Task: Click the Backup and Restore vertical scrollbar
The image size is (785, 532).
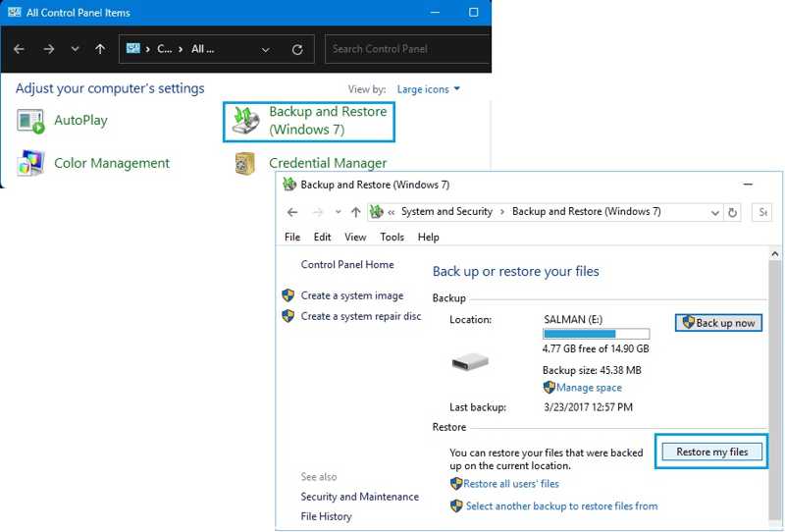Action: pyautogui.click(x=774, y=390)
